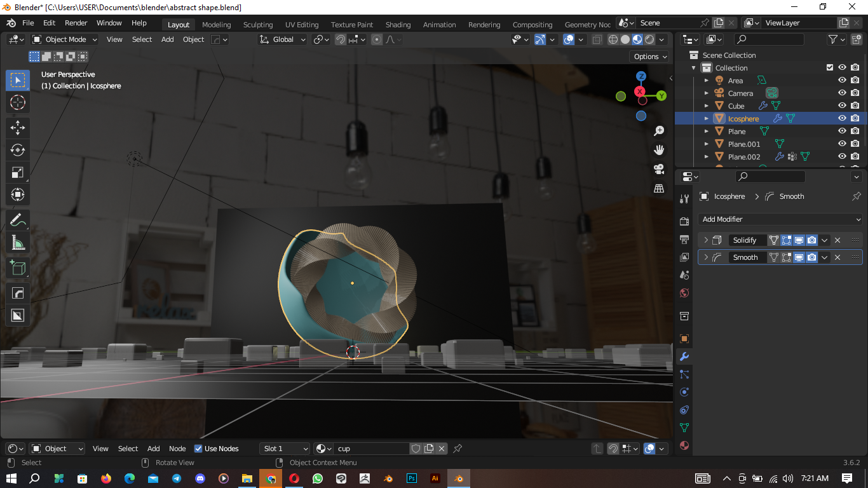Image resolution: width=868 pixels, height=488 pixels.
Task: Click the Z axis on navigation gizmo
Action: [x=641, y=76]
